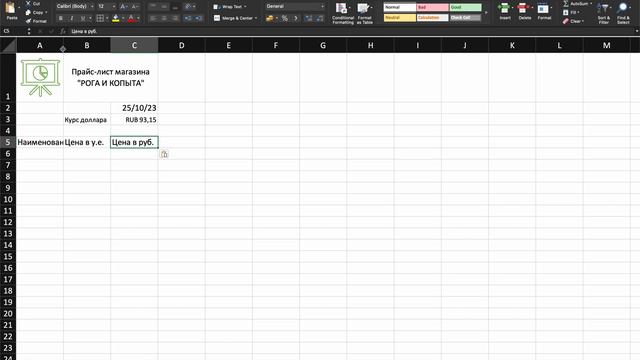Open the font color dropdown arrow
Viewport: 640px width, 360px height.
tap(138, 18)
